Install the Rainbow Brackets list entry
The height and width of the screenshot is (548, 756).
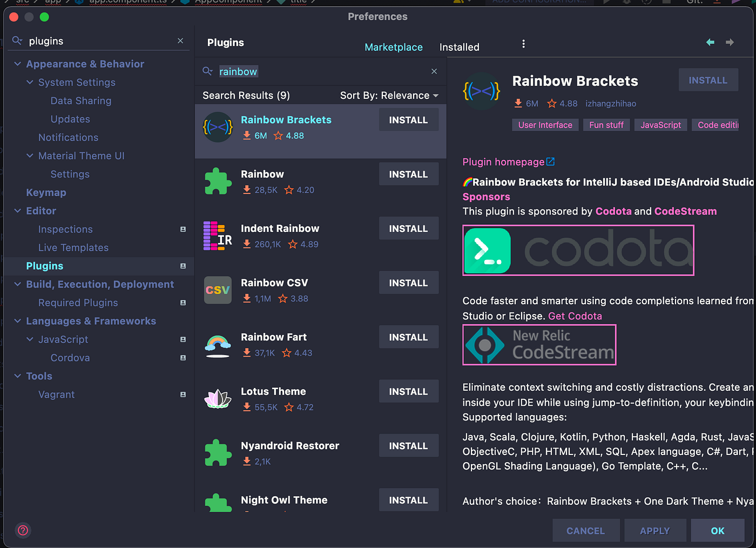[408, 120]
